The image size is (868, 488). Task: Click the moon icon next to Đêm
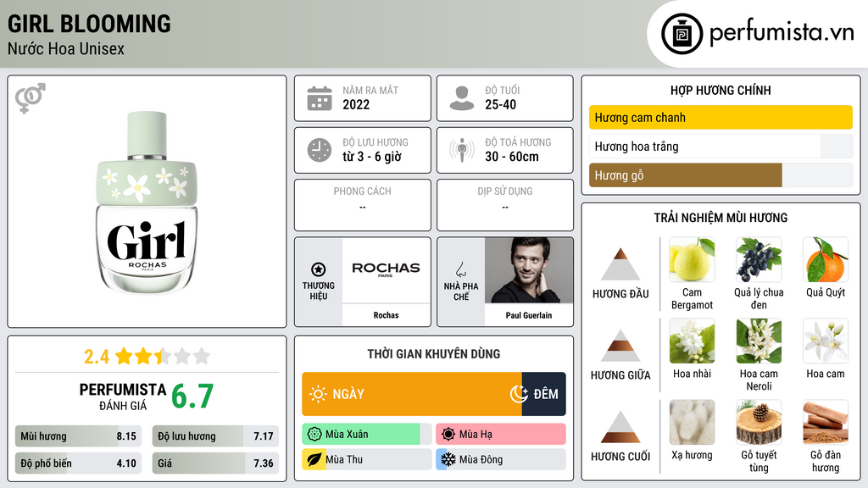tap(519, 394)
